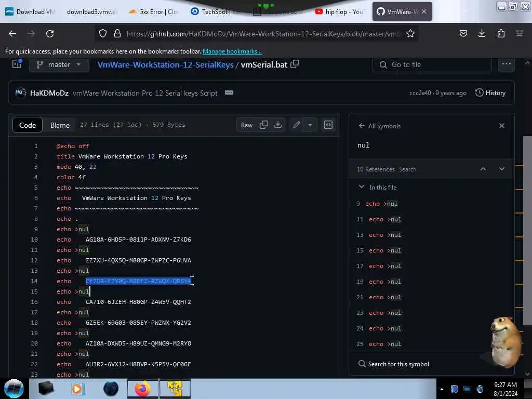Download raw file icon
Viewport: 532px width, 399px height.
pos(278,125)
